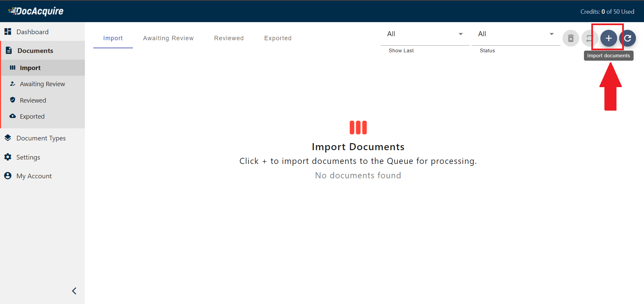The image size is (644, 304).
Task: Collapse the sidebar with the chevron
Action: pyautogui.click(x=74, y=291)
